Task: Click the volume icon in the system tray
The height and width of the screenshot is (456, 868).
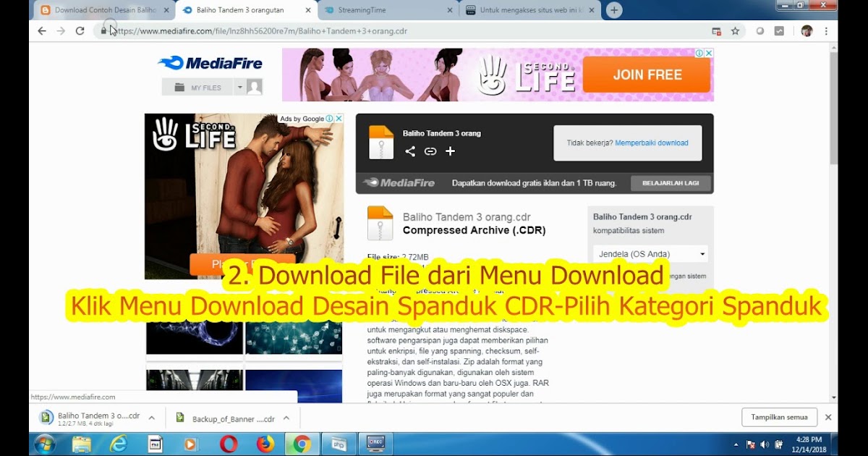Action: 765,444
